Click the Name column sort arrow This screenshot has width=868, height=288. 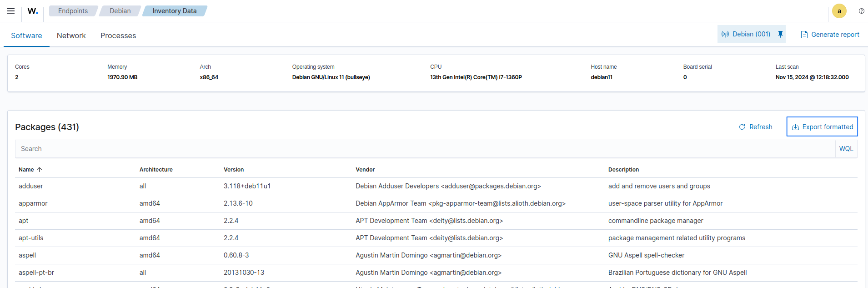click(x=40, y=170)
